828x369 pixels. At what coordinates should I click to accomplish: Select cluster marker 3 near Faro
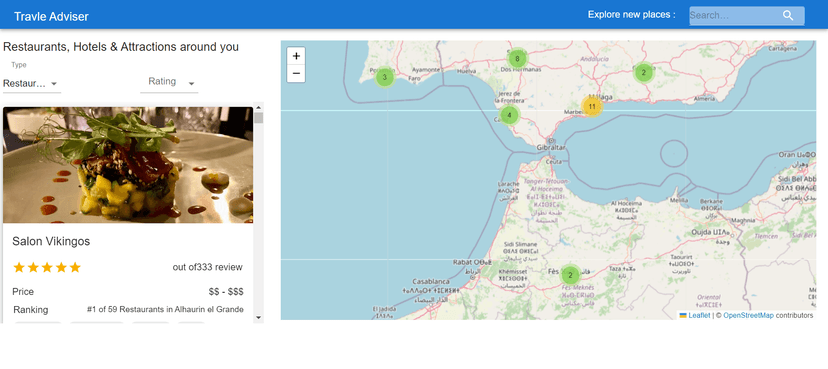coord(384,78)
